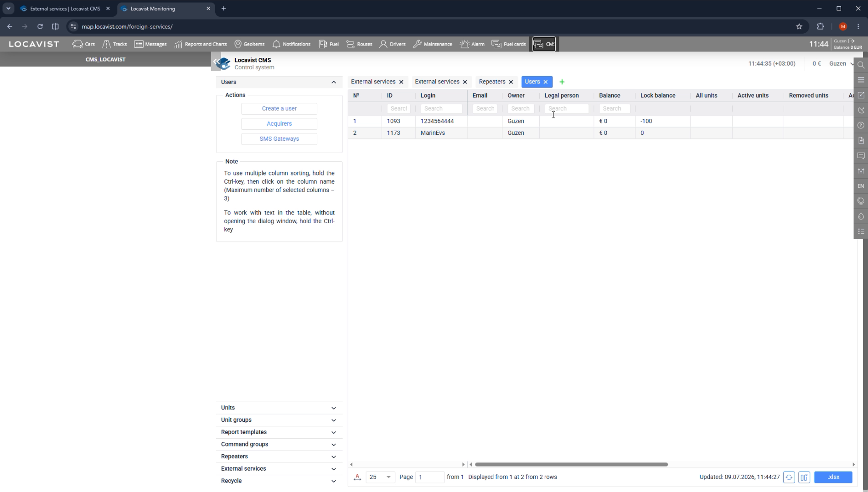Switch to the first External services tab
The height and width of the screenshot is (492, 868).
coord(373,82)
